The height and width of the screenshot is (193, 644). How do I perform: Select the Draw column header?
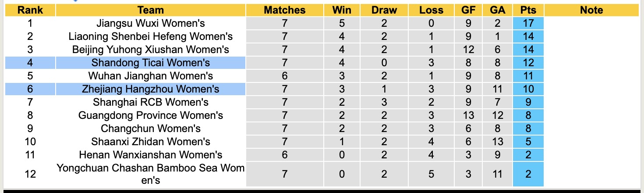point(384,10)
